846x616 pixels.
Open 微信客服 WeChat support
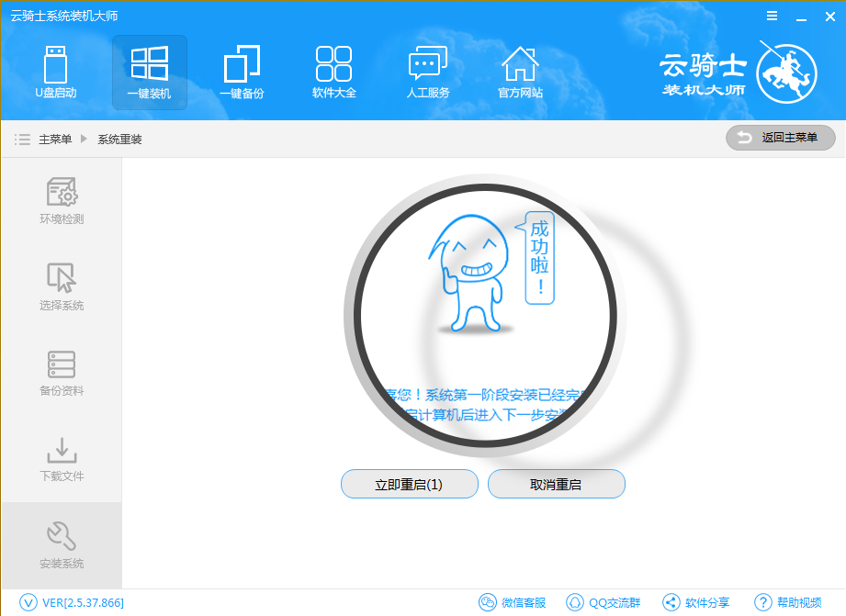[x=513, y=602]
